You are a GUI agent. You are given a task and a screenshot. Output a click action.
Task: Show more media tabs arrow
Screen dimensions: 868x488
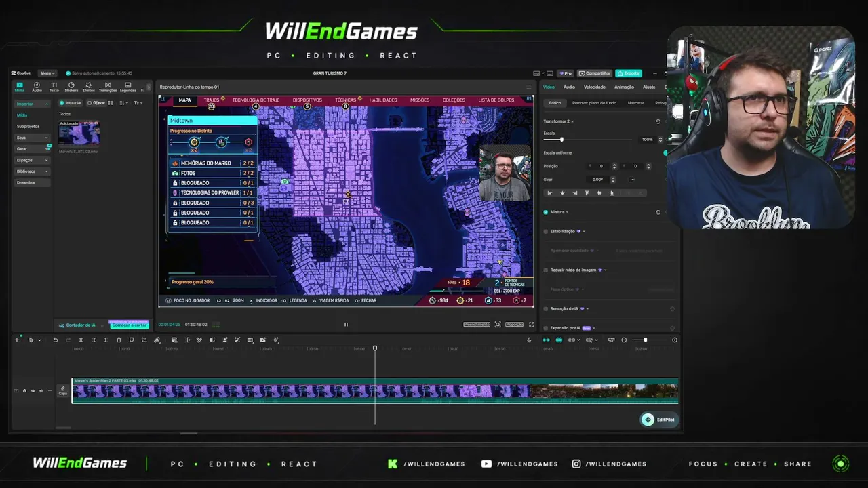[149, 87]
